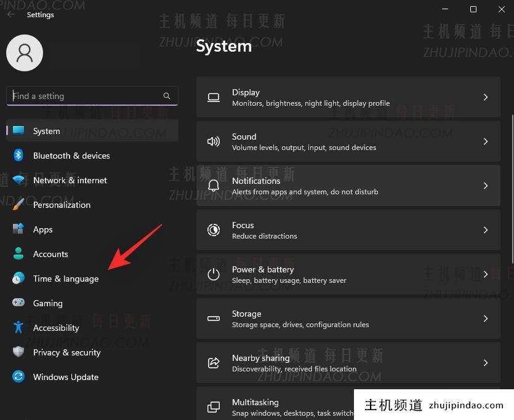Open Time & language settings

pyautogui.click(x=65, y=279)
